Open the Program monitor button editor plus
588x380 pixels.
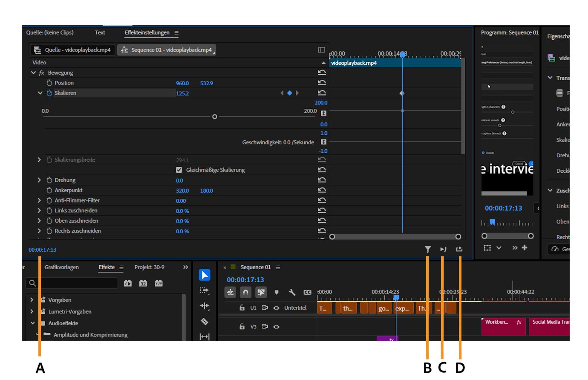tap(525, 247)
